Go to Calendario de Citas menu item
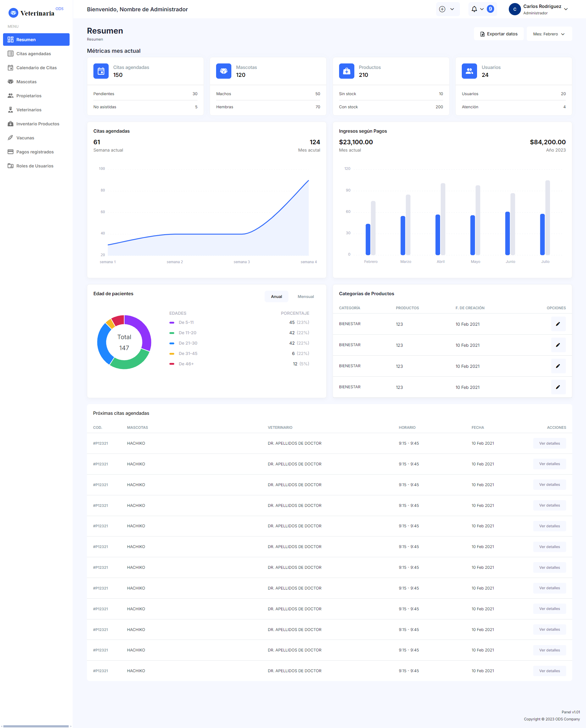The image size is (586, 728). tap(36, 68)
